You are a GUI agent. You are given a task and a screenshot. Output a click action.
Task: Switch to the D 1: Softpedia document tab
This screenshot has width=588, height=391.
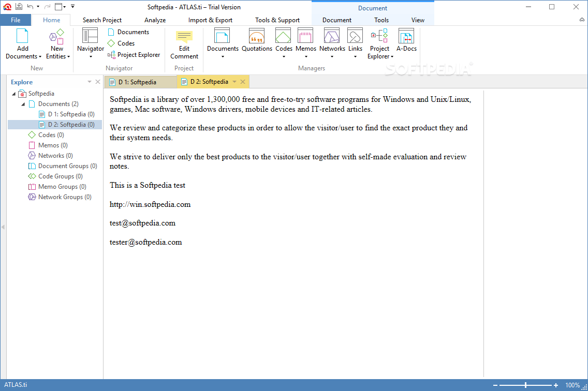(140, 82)
